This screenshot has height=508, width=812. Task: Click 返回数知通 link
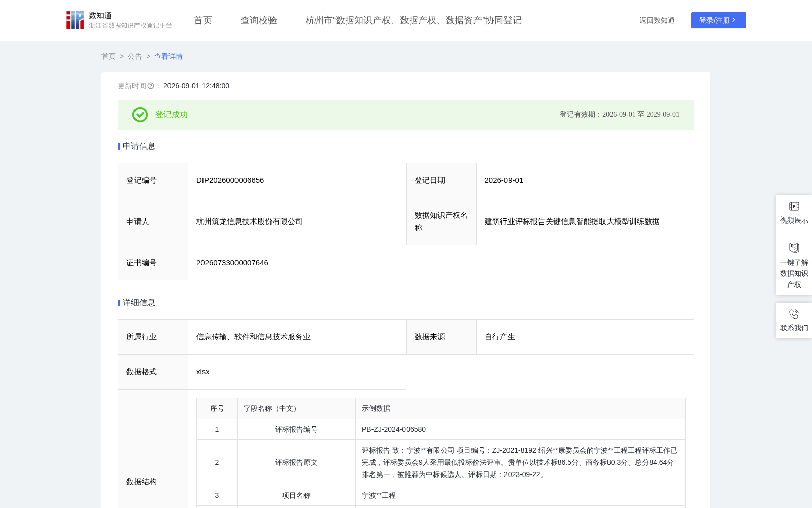point(657,20)
